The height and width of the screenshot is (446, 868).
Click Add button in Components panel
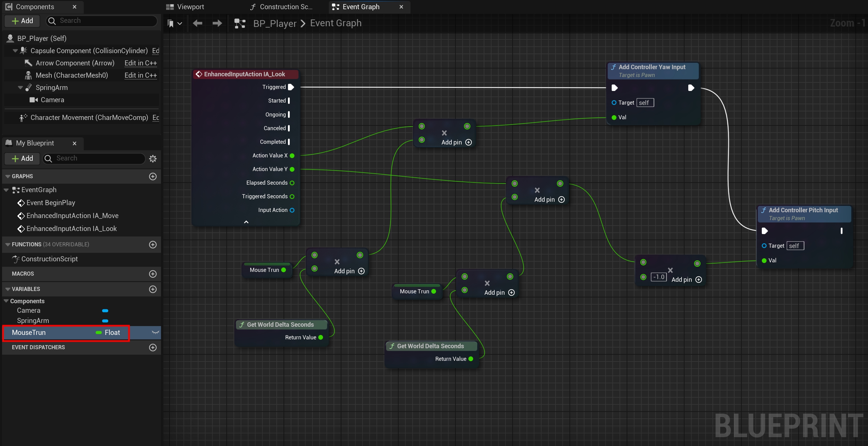22,21
